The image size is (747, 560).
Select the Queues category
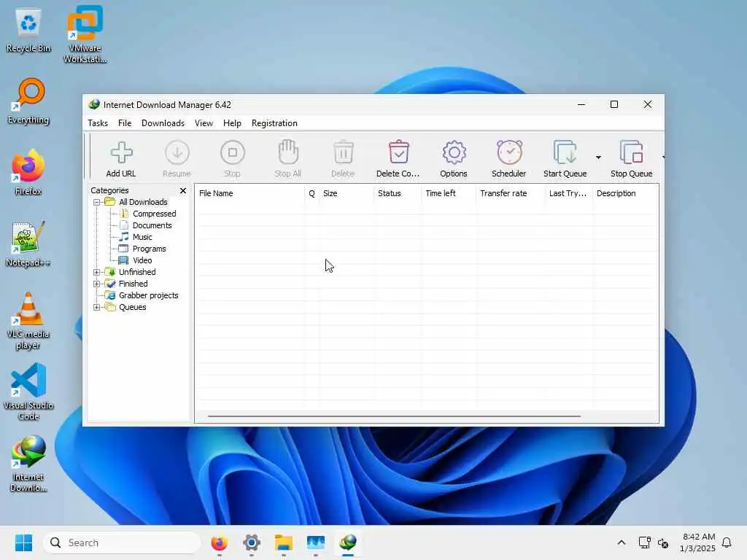point(133,307)
